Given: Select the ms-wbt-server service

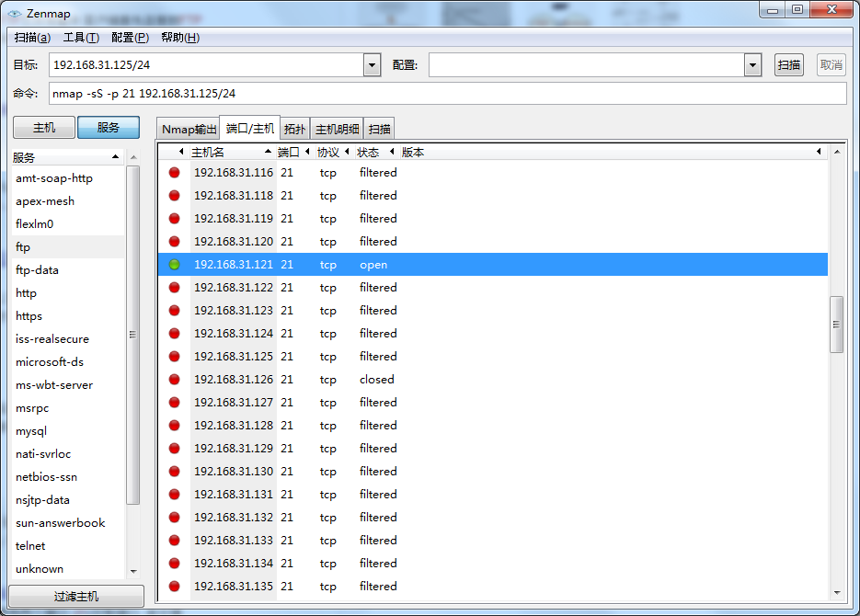Looking at the screenshot, I should [68, 385].
